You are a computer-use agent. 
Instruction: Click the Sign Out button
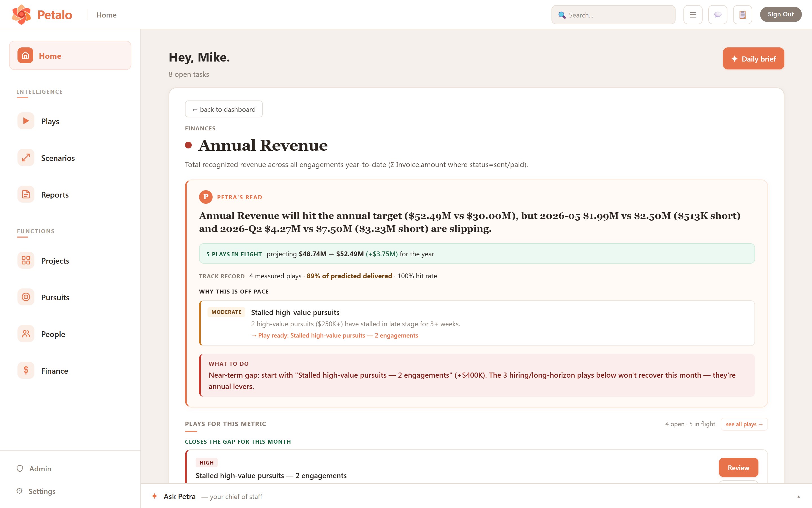click(x=780, y=14)
